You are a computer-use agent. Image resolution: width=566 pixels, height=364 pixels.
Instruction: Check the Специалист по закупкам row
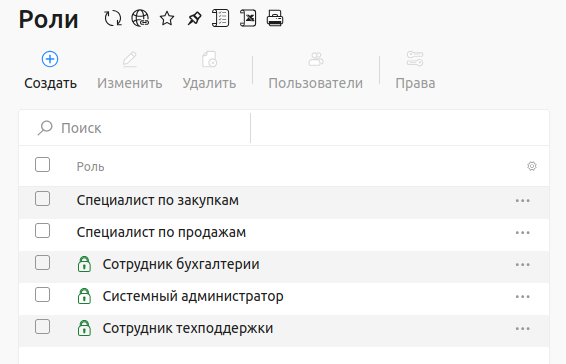pos(43,199)
